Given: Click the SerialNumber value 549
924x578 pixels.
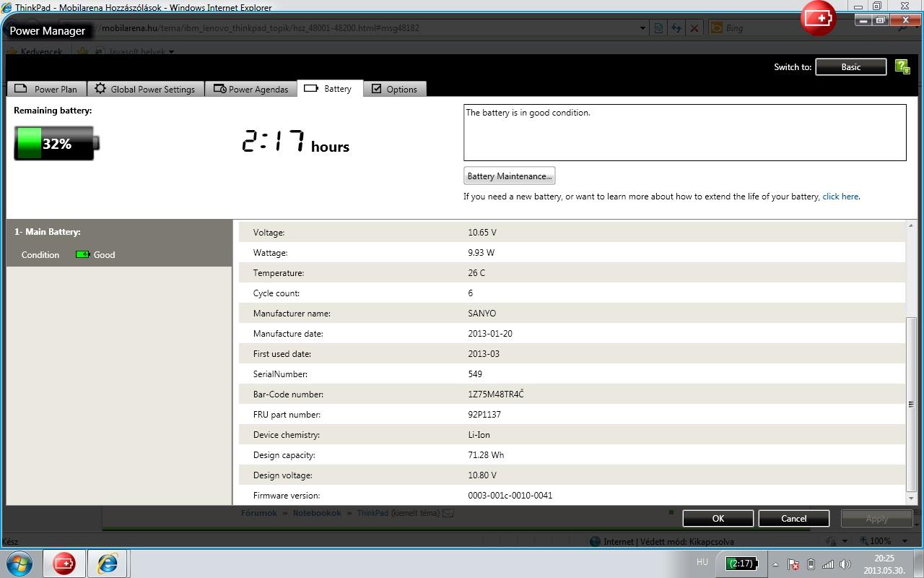Looking at the screenshot, I should pyautogui.click(x=475, y=374).
